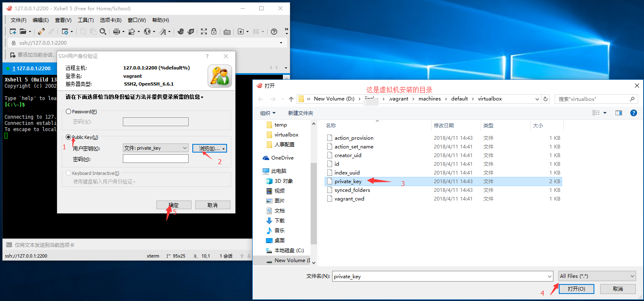Viewport: 644px width, 301px height.
Task: Expand the user key dropdown showing private_key
Action: [x=184, y=148]
